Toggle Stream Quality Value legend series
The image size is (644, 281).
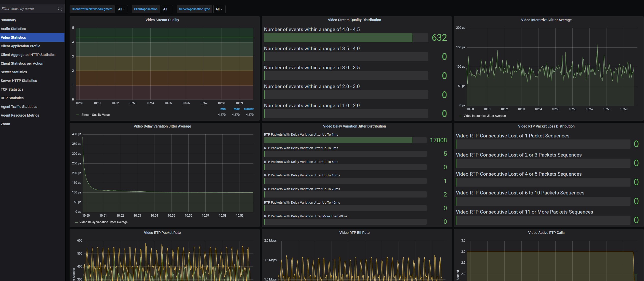pyautogui.click(x=95, y=115)
